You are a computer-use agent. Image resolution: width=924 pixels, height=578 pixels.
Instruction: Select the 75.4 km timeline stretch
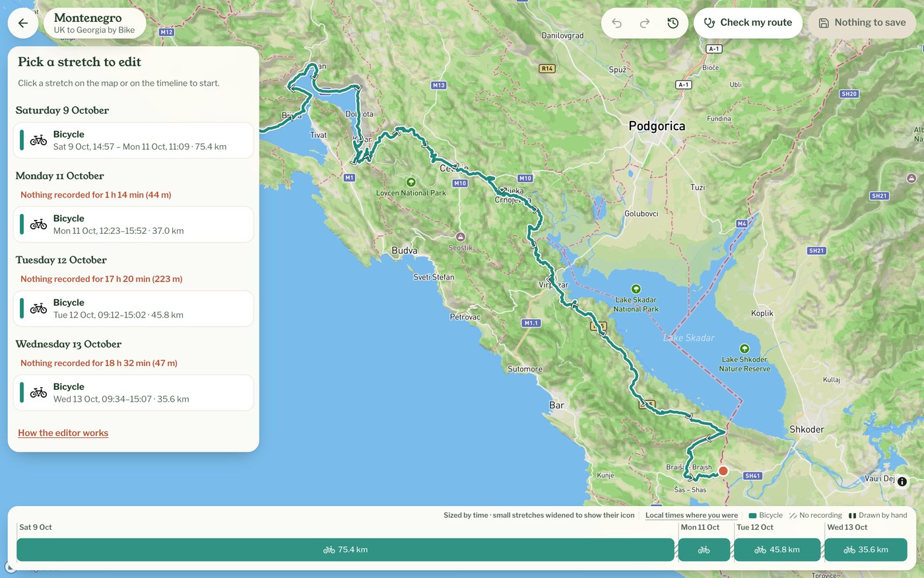[x=345, y=550]
